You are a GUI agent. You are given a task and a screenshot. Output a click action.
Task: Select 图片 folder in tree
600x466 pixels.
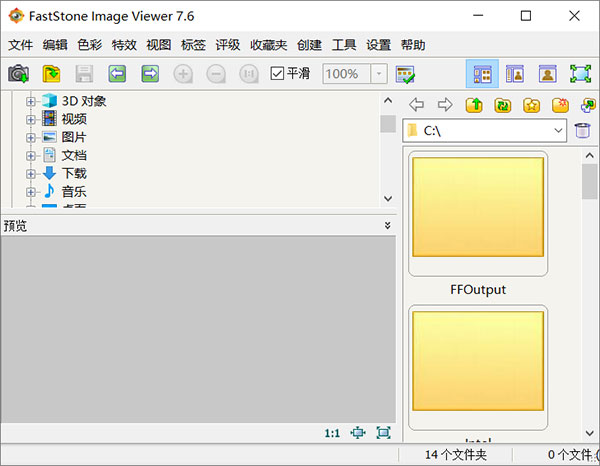point(74,137)
